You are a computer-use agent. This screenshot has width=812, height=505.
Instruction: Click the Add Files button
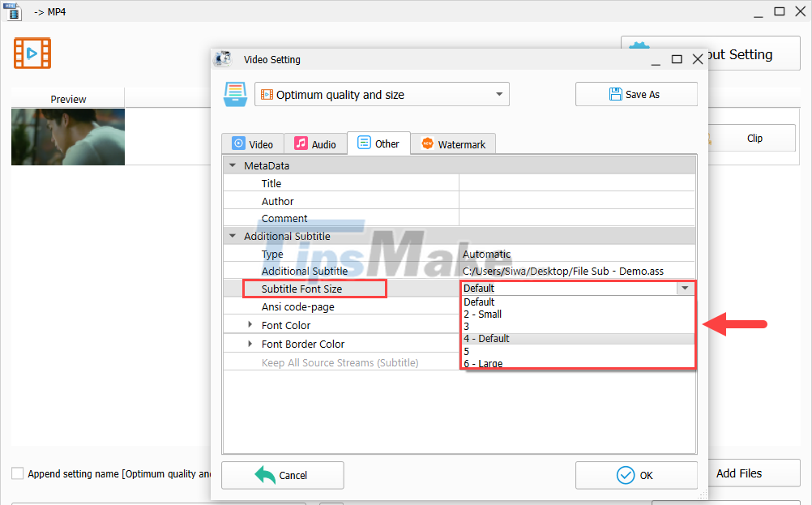tap(740, 473)
